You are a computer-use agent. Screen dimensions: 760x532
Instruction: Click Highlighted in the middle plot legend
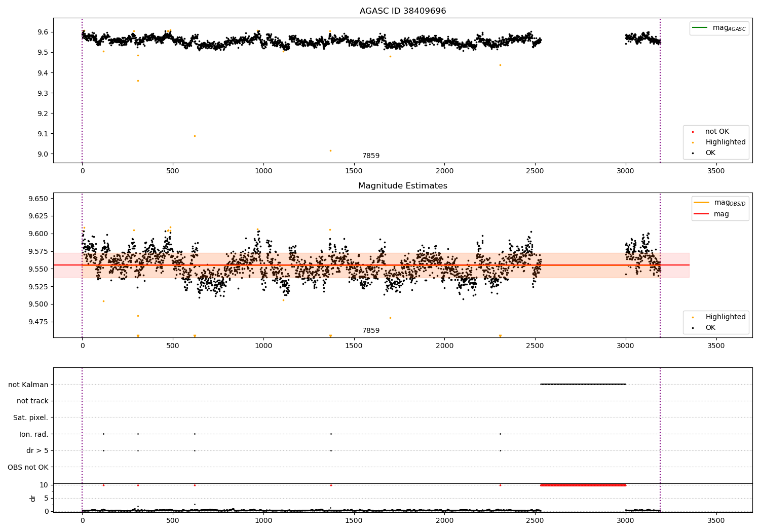726,317
